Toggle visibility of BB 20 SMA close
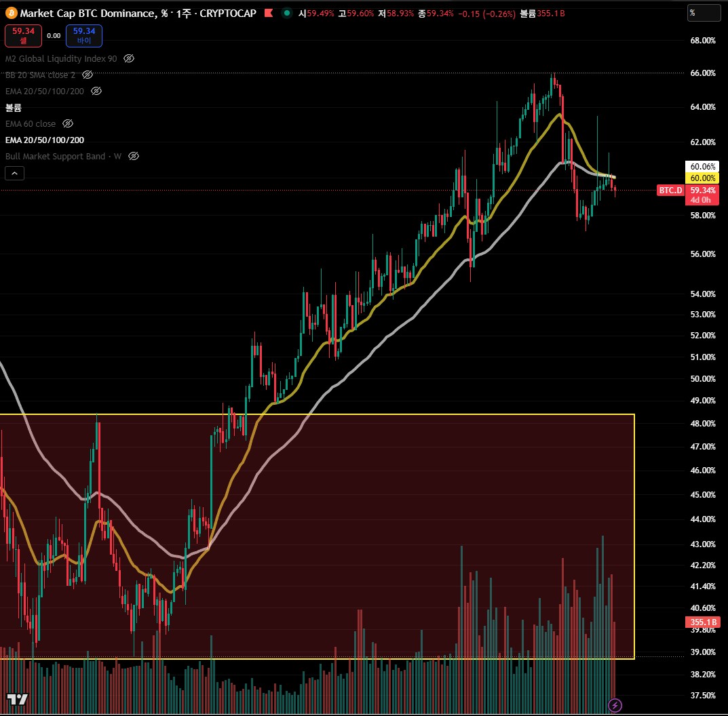The width and height of the screenshot is (728, 716). tap(88, 75)
